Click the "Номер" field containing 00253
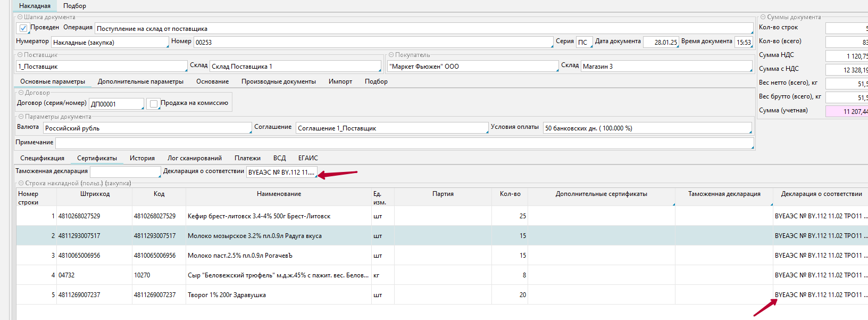Image resolution: width=868 pixels, height=320 pixels. click(x=372, y=43)
